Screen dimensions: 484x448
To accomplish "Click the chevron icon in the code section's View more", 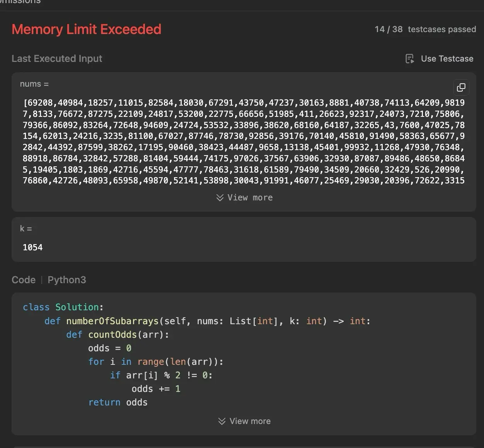I will tap(221, 421).
